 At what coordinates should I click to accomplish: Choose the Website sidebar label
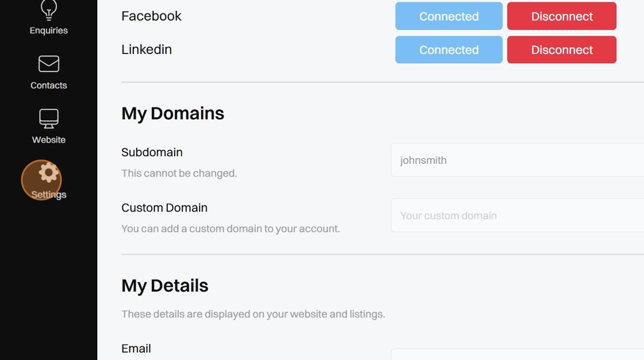[49, 140]
